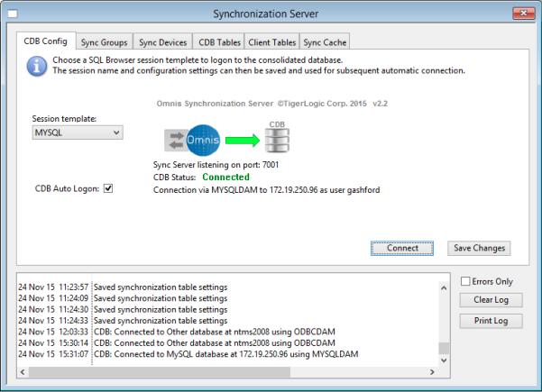The height and width of the screenshot is (392, 542).
Task: Click the Omnis globe logo
Action: 203,140
